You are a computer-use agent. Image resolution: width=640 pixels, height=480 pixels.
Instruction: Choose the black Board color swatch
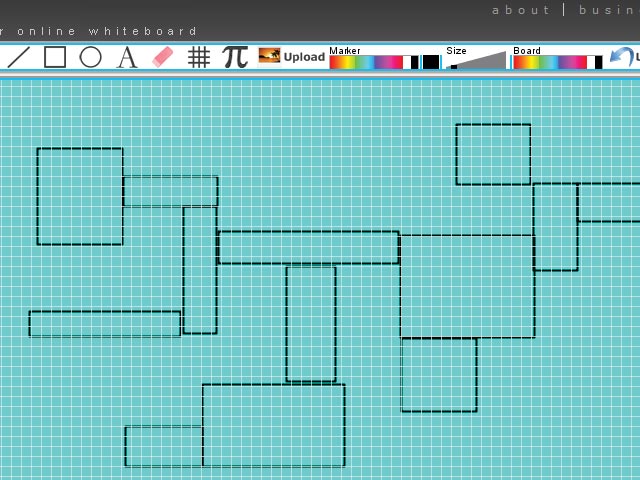599,62
